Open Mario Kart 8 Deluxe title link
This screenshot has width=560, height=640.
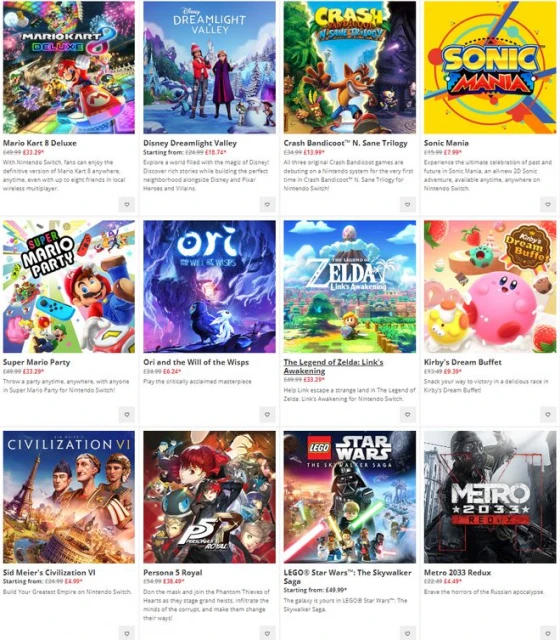coord(40,143)
